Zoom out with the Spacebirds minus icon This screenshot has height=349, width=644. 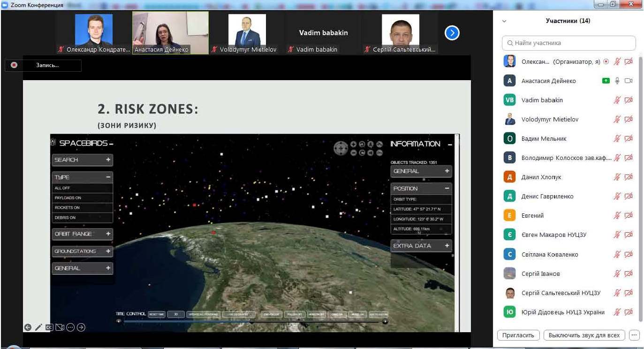[354, 152]
